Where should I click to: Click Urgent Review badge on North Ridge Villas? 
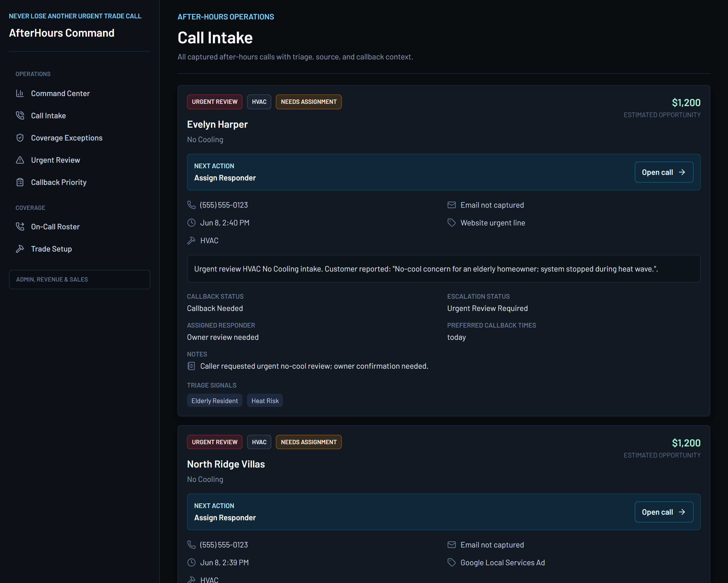pos(214,442)
